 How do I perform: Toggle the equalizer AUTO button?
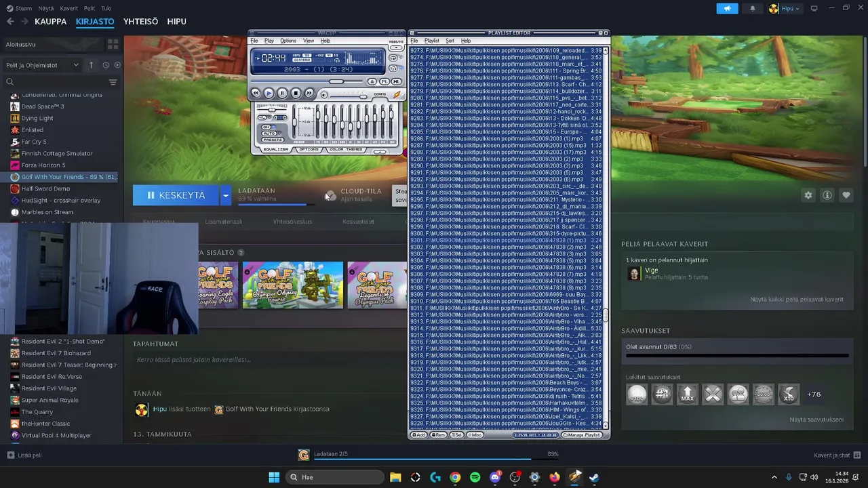click(269, 134)
